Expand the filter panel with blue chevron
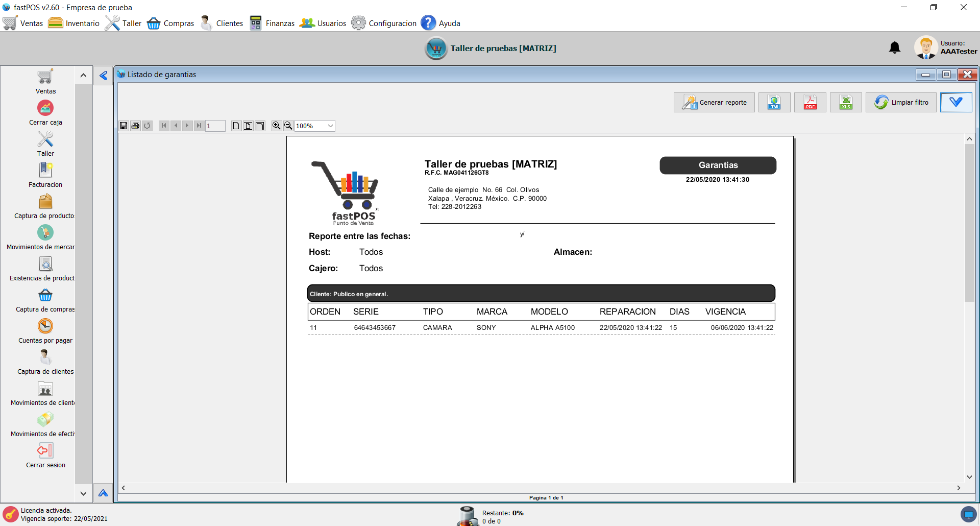Image resolution: width=980 pixels, height=526 pixels. [955, 103]
